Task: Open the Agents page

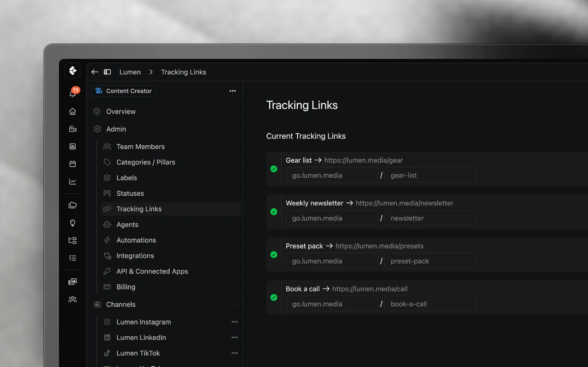Action: coord(127,225)
